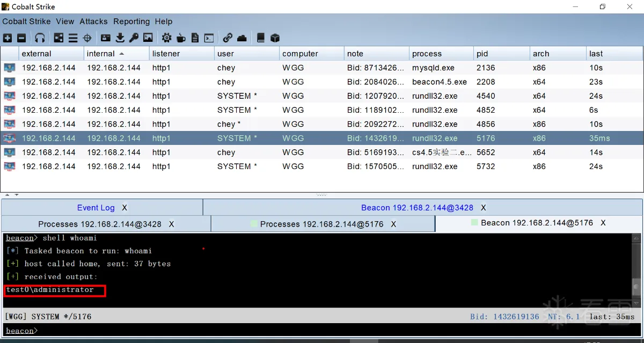Screen dimensions: 644x343
Task: Open Keystrokes via the key icon
Action: click(134, 38)
